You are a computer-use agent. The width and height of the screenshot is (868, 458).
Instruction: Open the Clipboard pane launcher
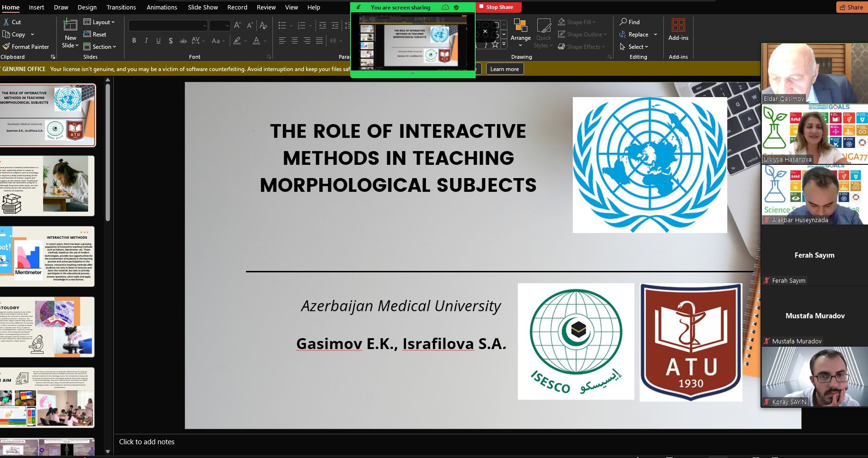tap(53, 57)
